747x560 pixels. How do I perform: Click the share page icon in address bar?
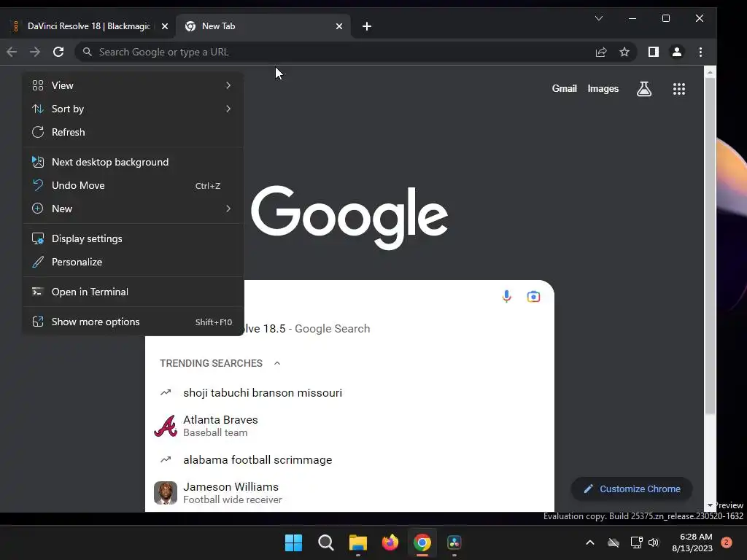pyautogui.click(x=601, y=52)
